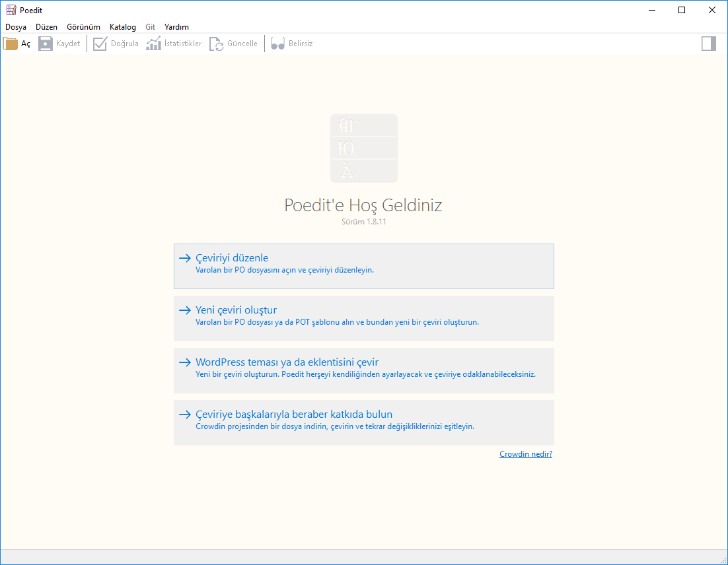The width and height of the screenshot is (728, 565).
Task: Toggle the sidebar panel icon
Action: [x=708, y=44]
